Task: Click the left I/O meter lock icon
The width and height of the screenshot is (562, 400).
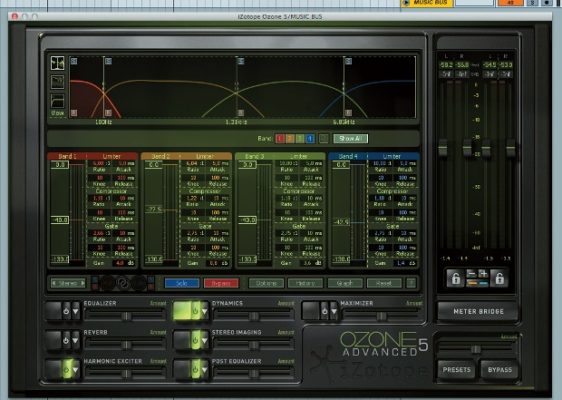Action: pyautogui.click(x=455, y=278)
